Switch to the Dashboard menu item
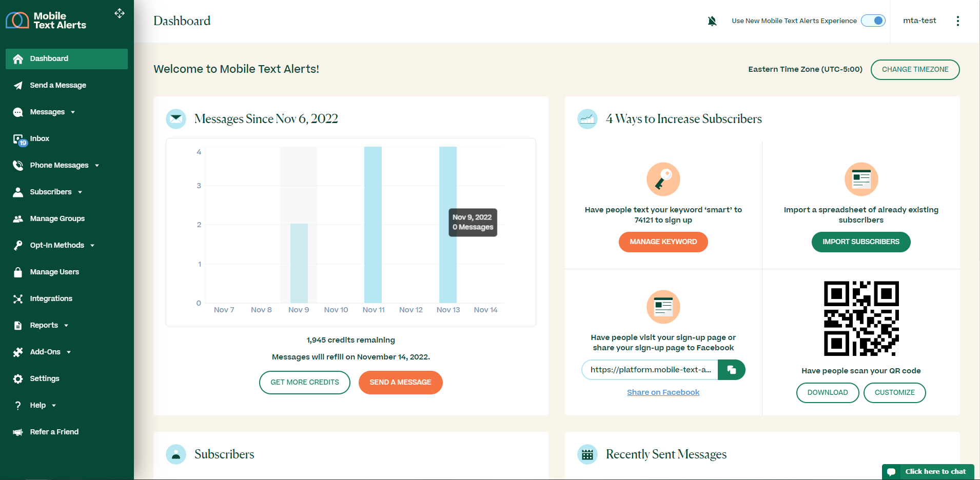Viewport: 980px width, 480px height. [x=49, y=58]
